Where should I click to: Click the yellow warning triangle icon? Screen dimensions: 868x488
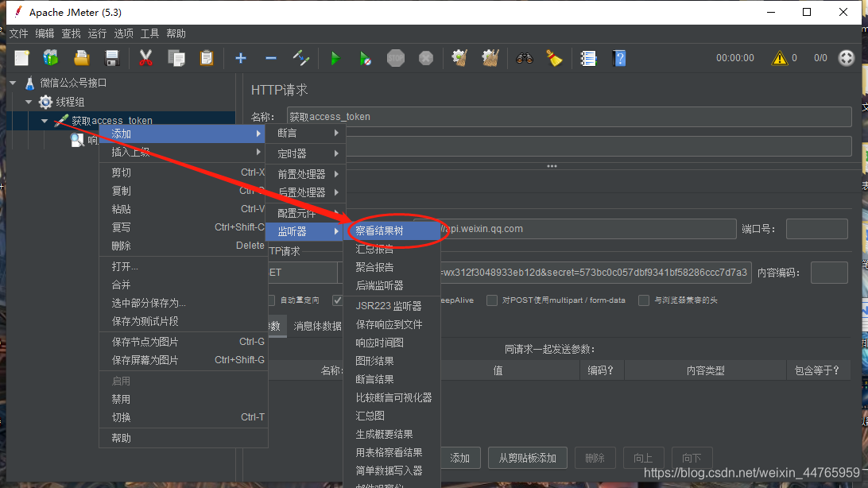coord(780,58)
